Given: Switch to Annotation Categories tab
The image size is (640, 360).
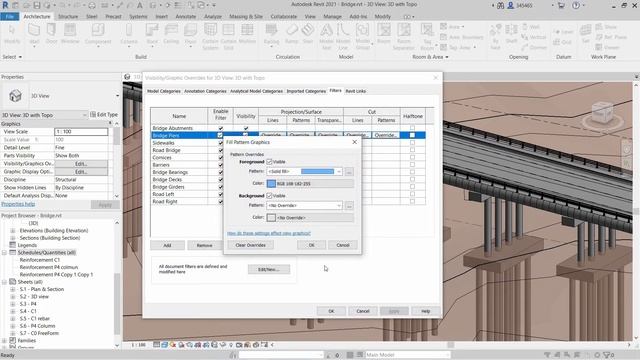Looking at the screenshot, I should coord(205,91).
